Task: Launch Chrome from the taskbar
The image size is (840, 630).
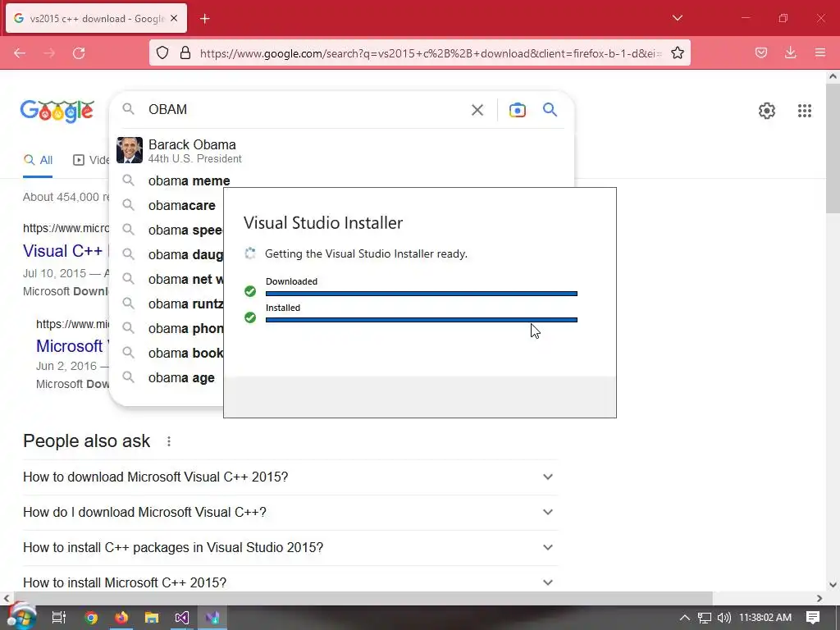Action: (91, 618)
